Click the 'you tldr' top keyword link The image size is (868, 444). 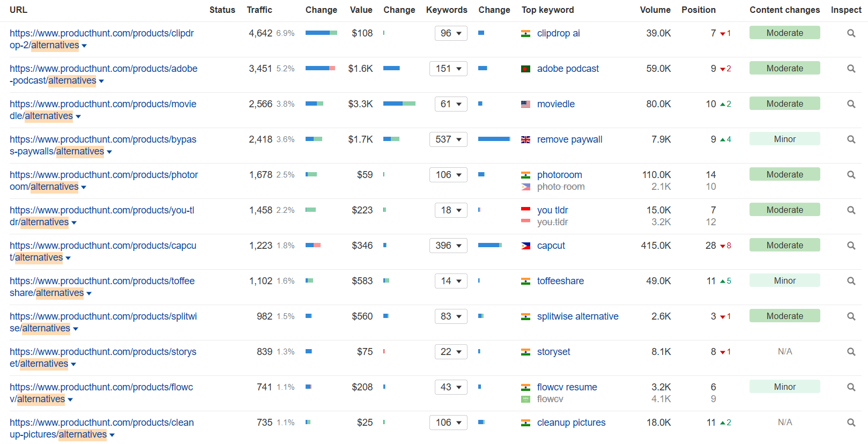553,210
